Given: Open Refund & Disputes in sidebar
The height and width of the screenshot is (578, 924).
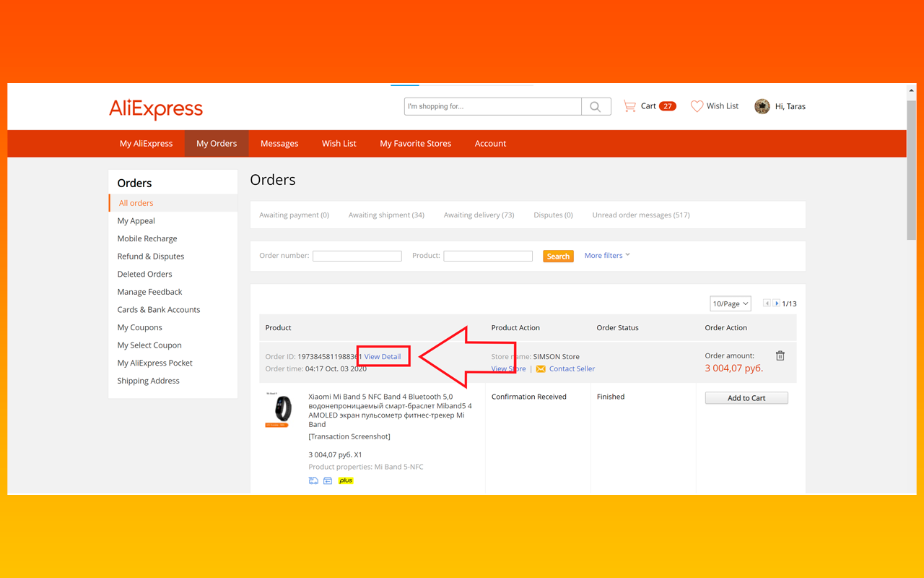Looking at the screenshot, I should pyautogui.click(x=151, y=256).
